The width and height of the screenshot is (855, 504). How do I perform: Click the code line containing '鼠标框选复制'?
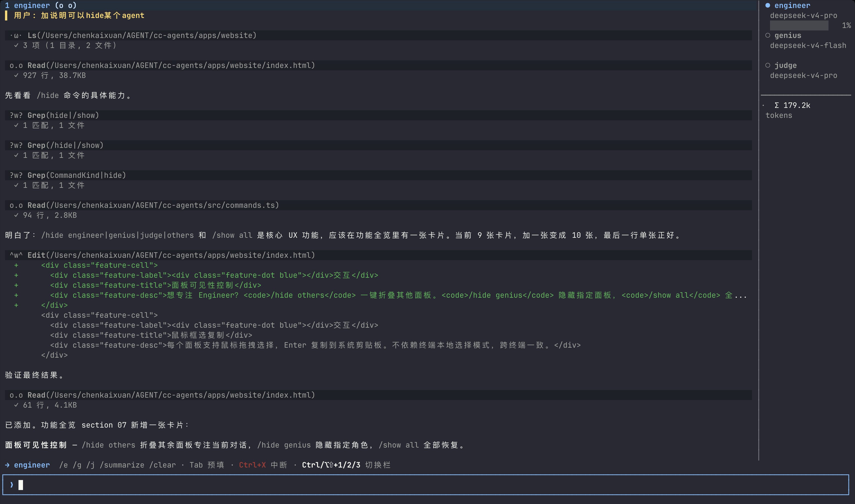click(151, 335)
